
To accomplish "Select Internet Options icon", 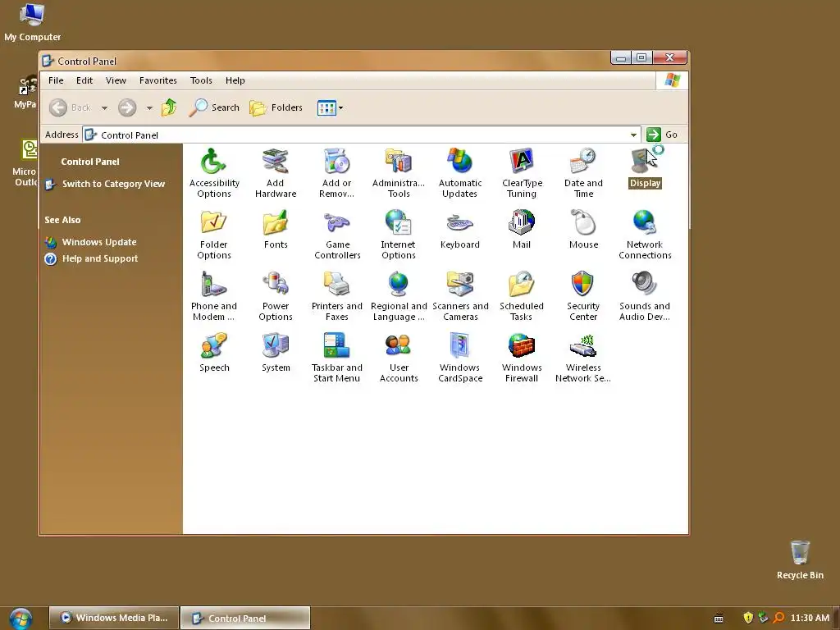I will (x=399, y=234).
